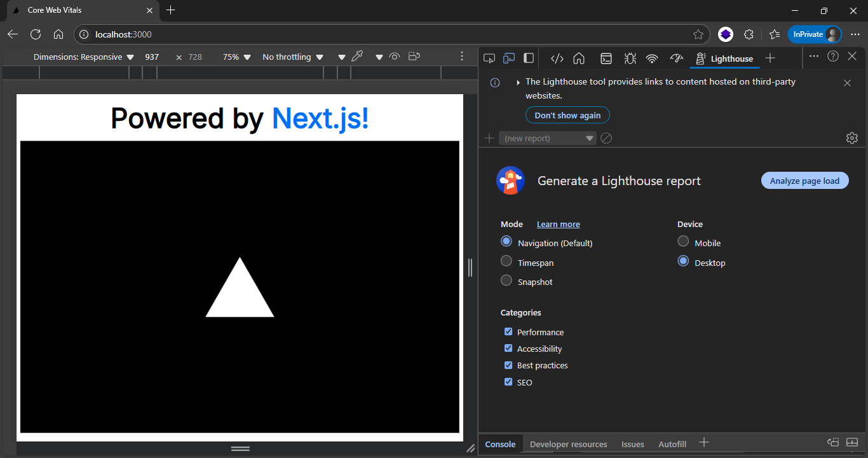Screen dimensions: 868x458
Task: Select Timespan mode radio
Action: pyautogui.click(x=506, y=261)
